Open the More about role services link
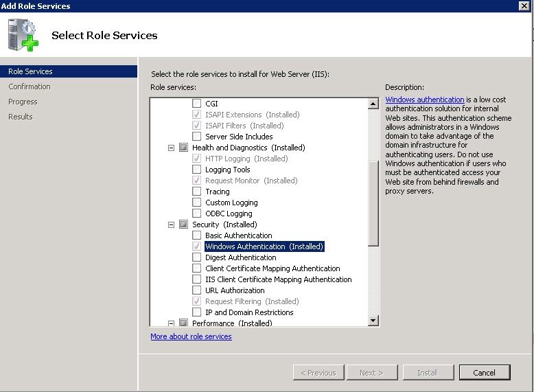The height and width of the screenshot is (392, 534). [191, 336]
